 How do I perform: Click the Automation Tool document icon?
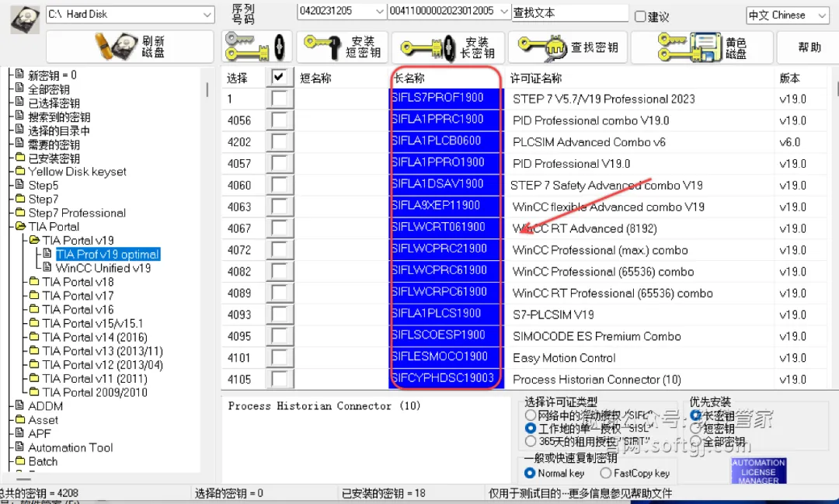[19, 447]
